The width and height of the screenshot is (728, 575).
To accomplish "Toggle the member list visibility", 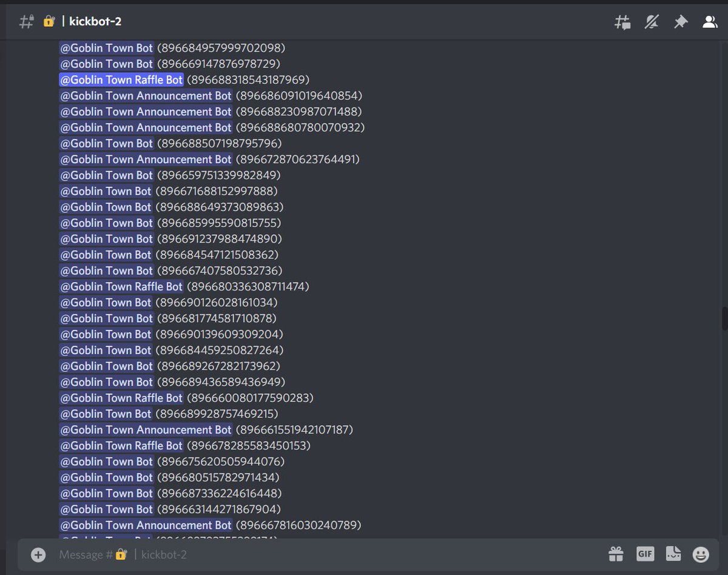I will [x=710, y=21].
